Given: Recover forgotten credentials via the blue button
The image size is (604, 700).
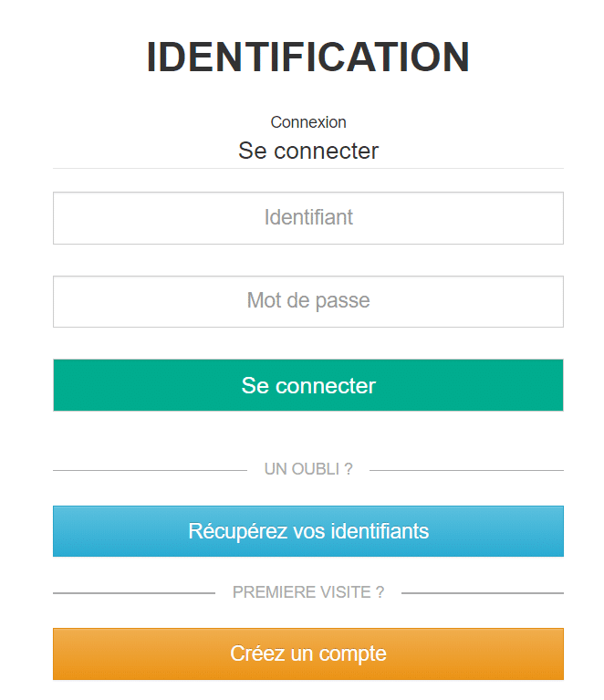Looking at the screenshot, I should click(308, 531).
